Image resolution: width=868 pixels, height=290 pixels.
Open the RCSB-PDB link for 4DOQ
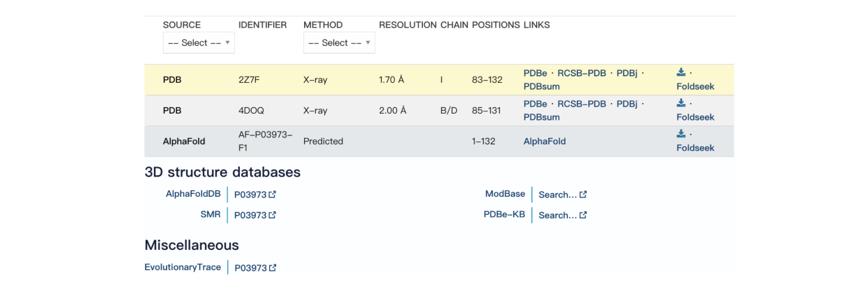pos(581,104)
